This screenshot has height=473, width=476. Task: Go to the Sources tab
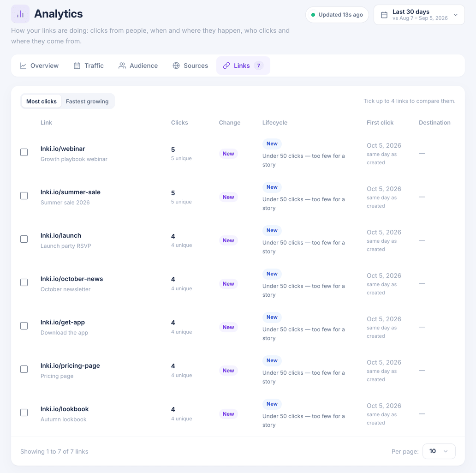coord(190,66)
